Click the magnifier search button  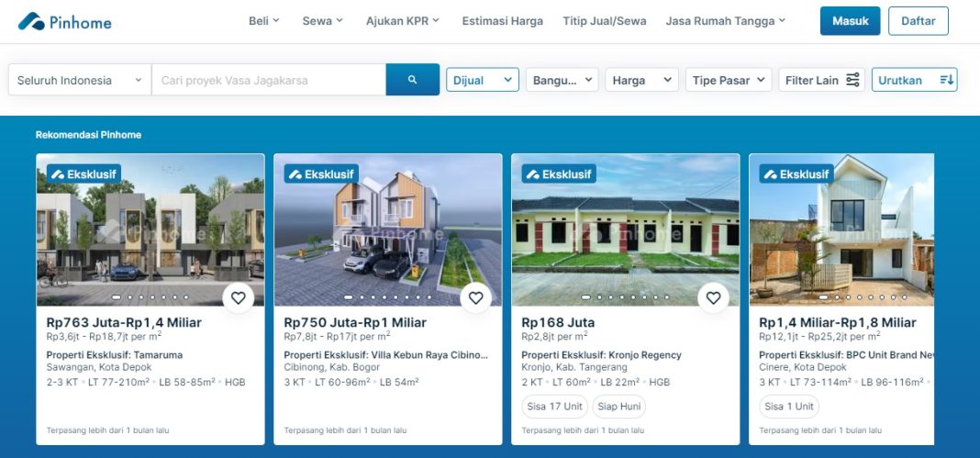[x=413, y=79]
